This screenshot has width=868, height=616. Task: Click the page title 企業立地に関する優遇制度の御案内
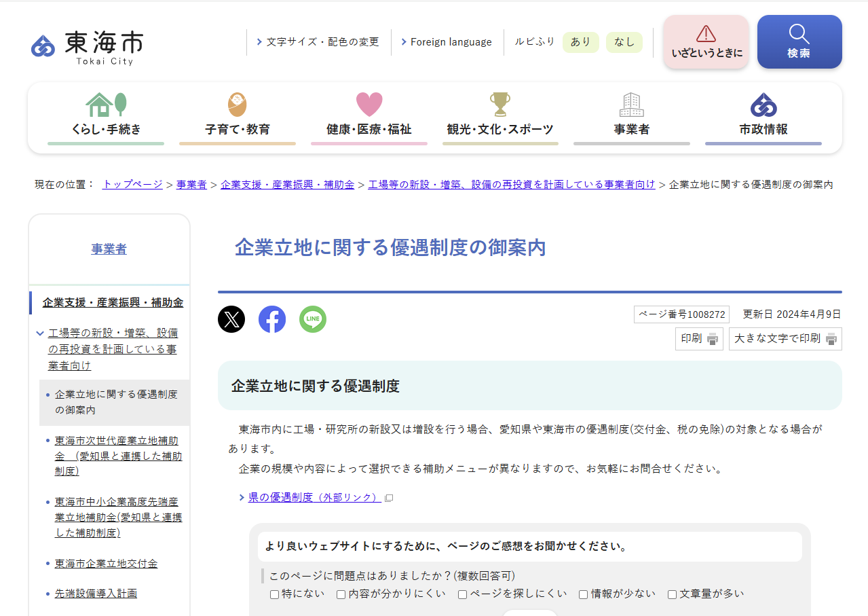pos(390,247)
